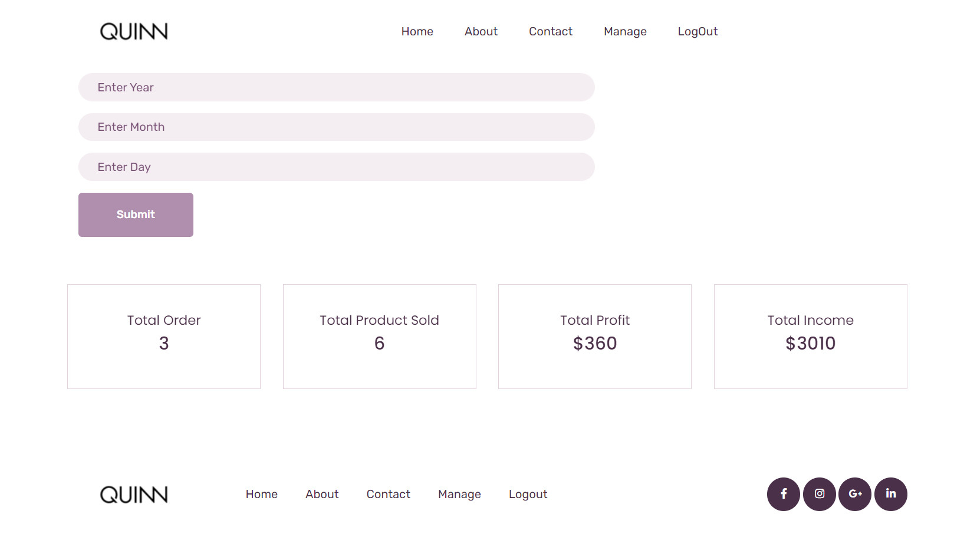Focus the Enter Year field

pyautogui.click(x=337, y=87)
